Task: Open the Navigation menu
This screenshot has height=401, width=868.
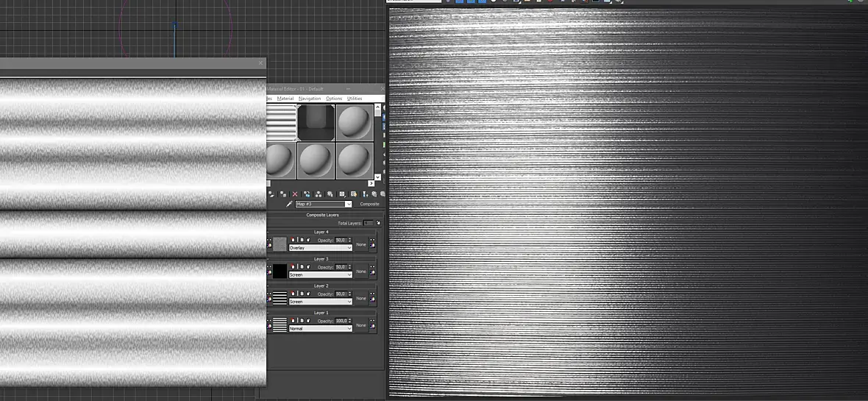Action: pyautogui.click(x=310, y=98)
